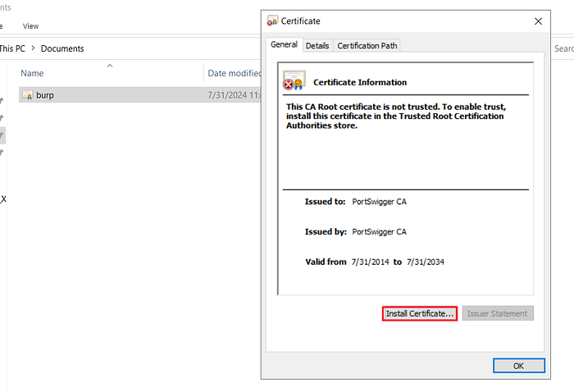Open the View tab in File Explorer
The image size is (574, 392).
click(x=30, y=26)
